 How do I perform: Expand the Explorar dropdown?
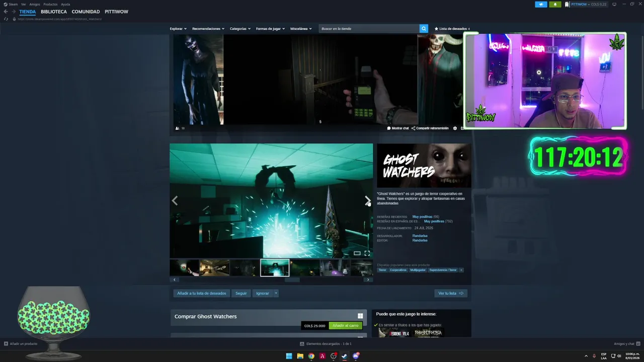(x=178, y=29)
